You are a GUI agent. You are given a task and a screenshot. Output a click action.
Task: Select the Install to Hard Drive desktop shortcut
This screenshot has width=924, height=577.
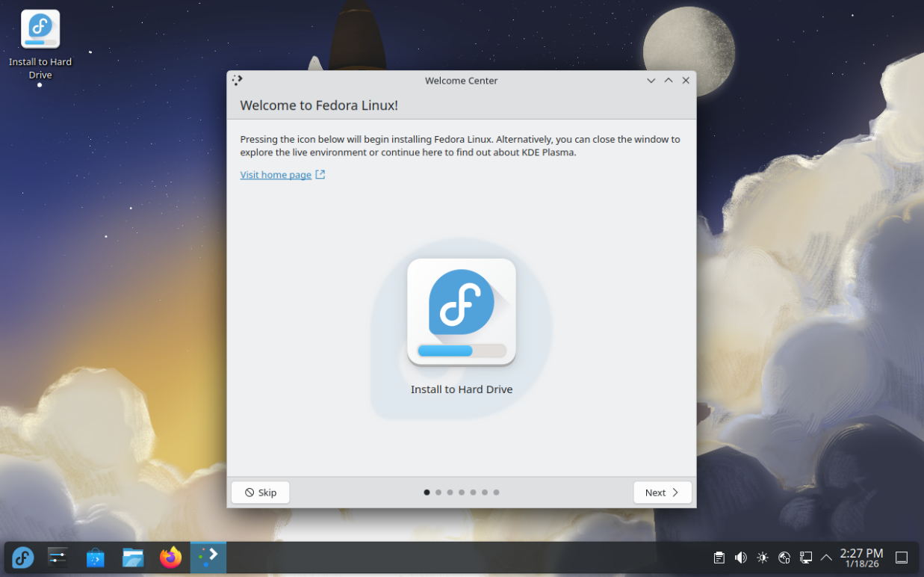[x=40, y=28]
